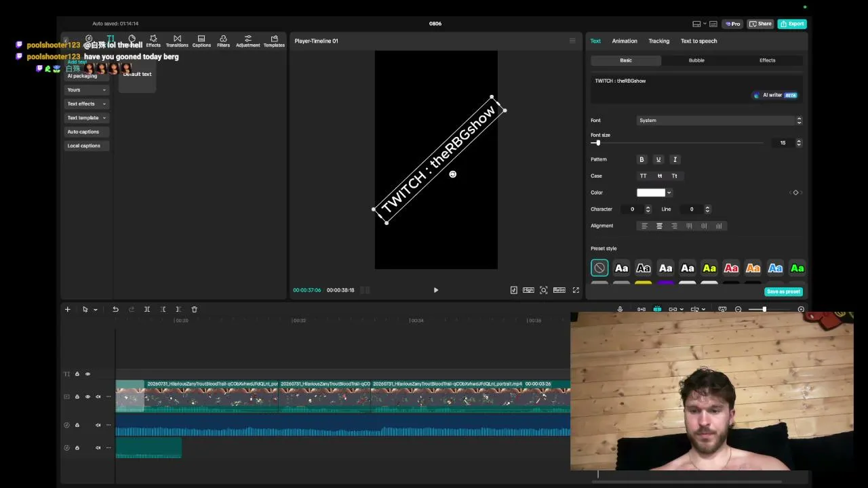
Task: Open the Font System dropdown
Action: click(x=719, y=121)
